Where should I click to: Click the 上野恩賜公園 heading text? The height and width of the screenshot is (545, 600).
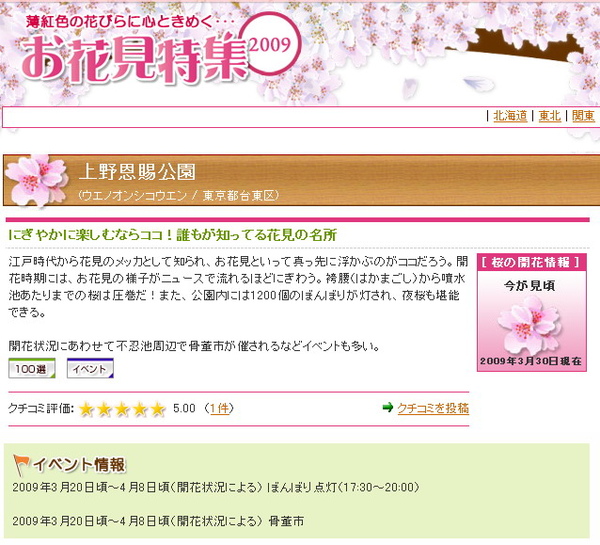[137, 171]
